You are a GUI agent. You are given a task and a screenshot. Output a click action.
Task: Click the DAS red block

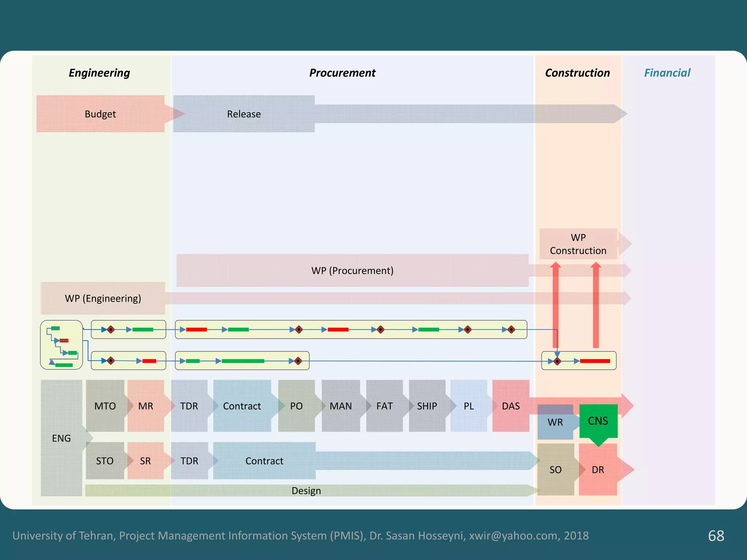click(510, 406)
